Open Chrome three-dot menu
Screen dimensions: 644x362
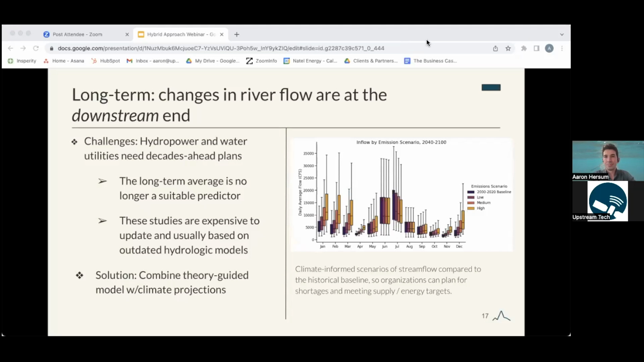(x=562, y=48)
